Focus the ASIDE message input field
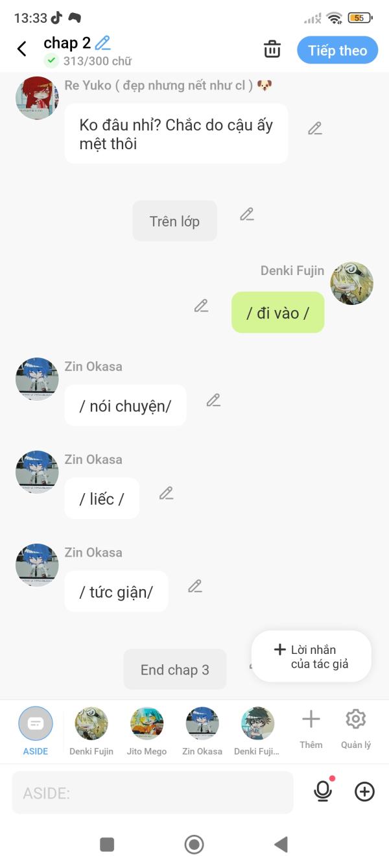 point(152,792)
